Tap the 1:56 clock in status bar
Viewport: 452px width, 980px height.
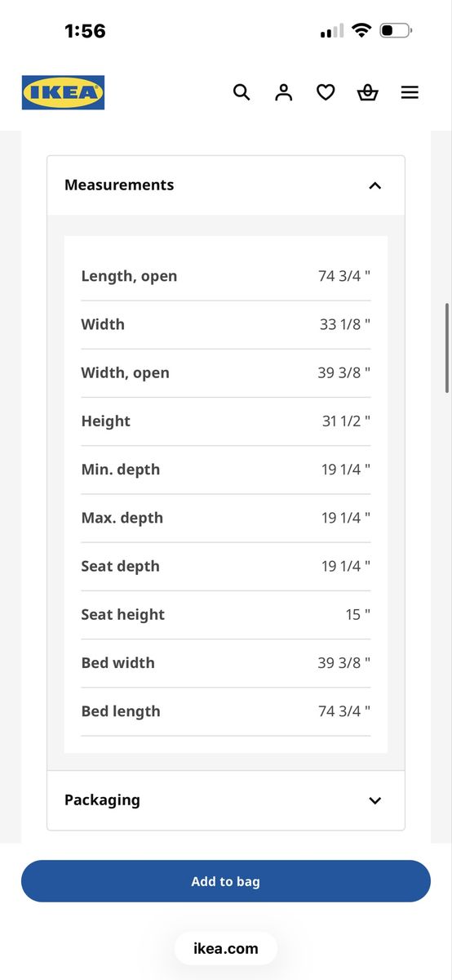click(85, 31)
